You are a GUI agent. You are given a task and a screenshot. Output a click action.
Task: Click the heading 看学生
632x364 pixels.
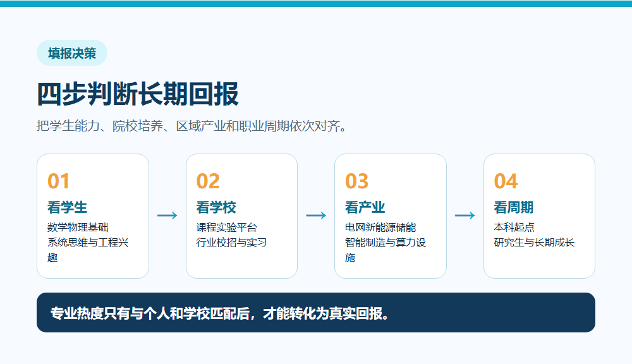tap(68, 207)
